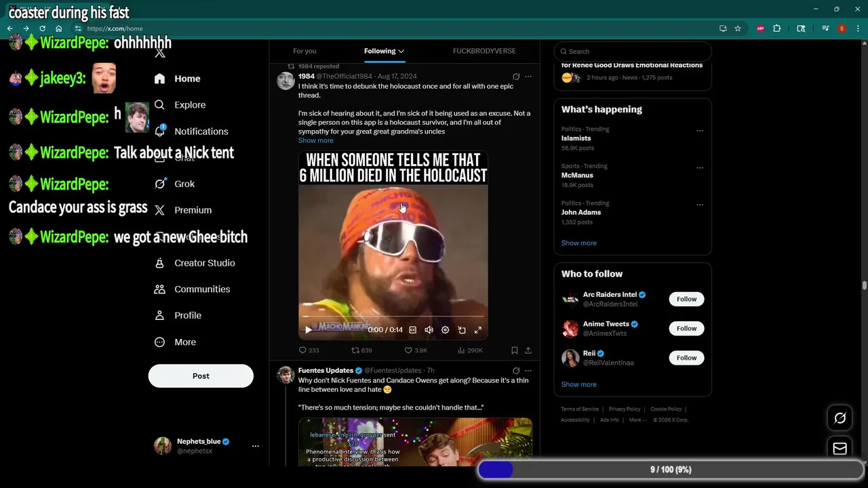Open browser extensions puzzle icon
Image resolution: width=868 pixels, height=488 pixels.
coord(777,28)
